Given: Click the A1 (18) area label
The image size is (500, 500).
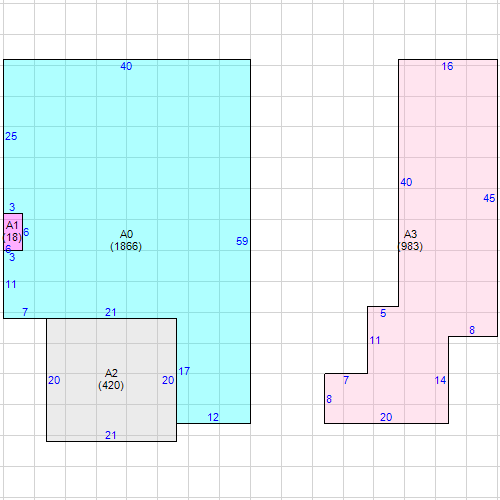Looking at the screenshot, I should click(x=12, y=231).
